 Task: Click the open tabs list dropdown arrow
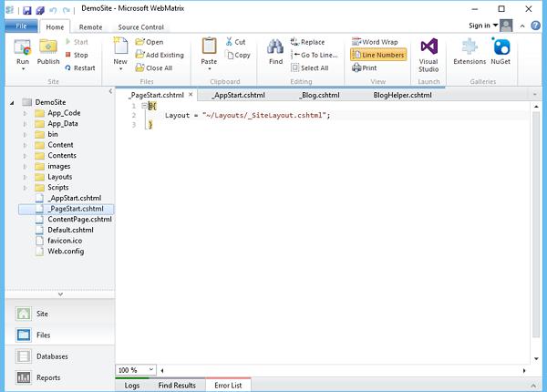(x=535, y=95)
